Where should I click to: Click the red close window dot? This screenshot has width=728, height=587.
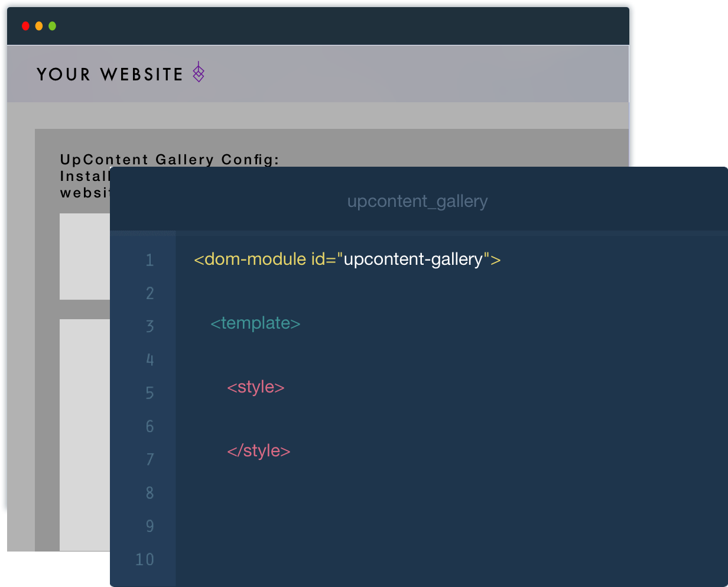click(x=25, y=26)
